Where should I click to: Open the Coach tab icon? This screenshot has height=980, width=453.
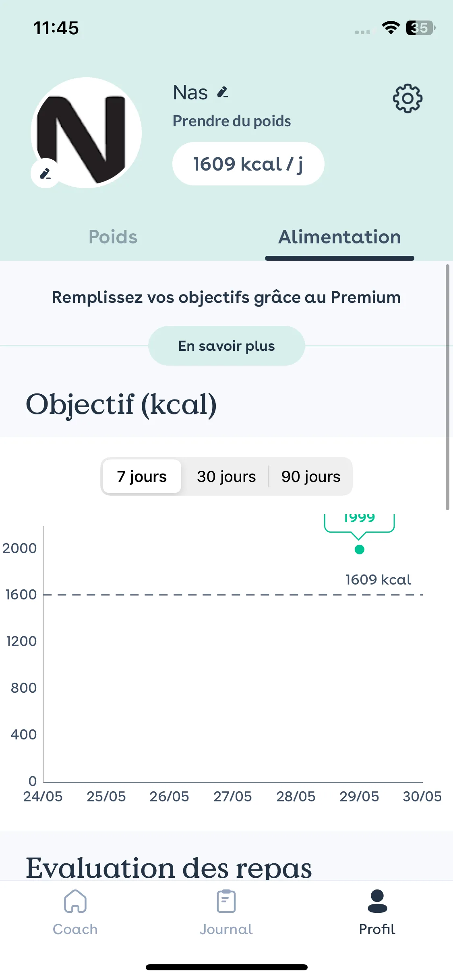tap(75, 901)
